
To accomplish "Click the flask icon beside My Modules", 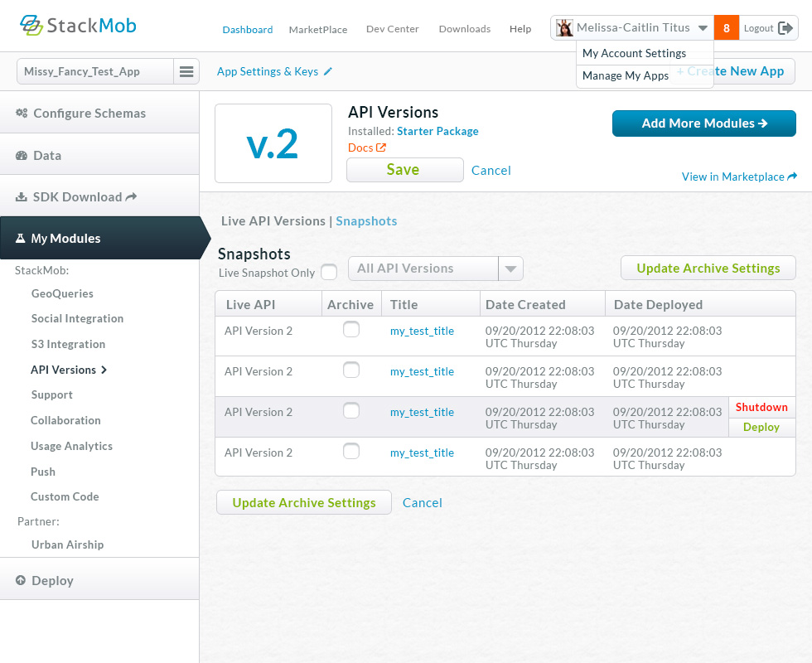I will pyautogui.click(x=20, y=239).
